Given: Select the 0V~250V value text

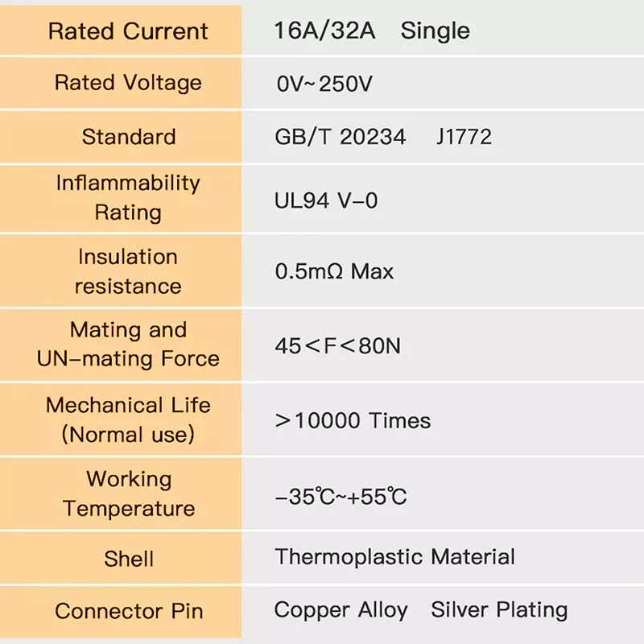Looking at the screenshot, I should (x=324, y=83).
